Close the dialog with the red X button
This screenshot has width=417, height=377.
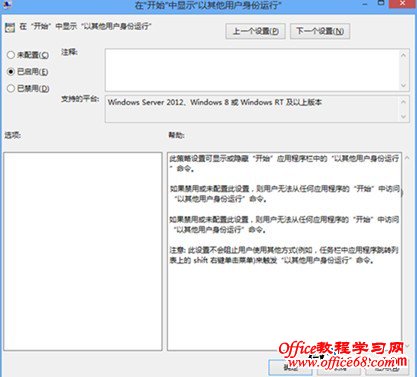[x=403, y=3]
